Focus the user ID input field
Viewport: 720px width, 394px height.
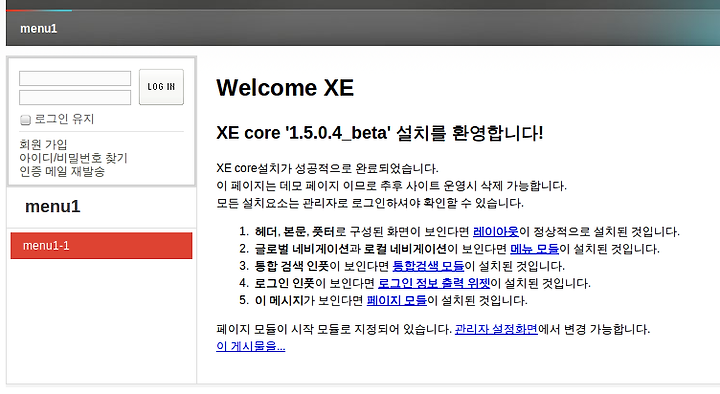(x=75, y=78)
